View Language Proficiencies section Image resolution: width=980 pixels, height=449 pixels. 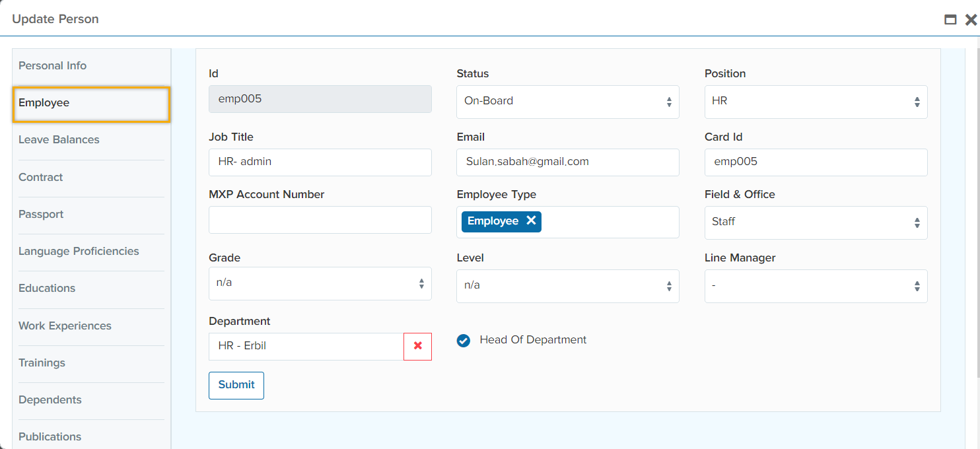click(79, 252)
